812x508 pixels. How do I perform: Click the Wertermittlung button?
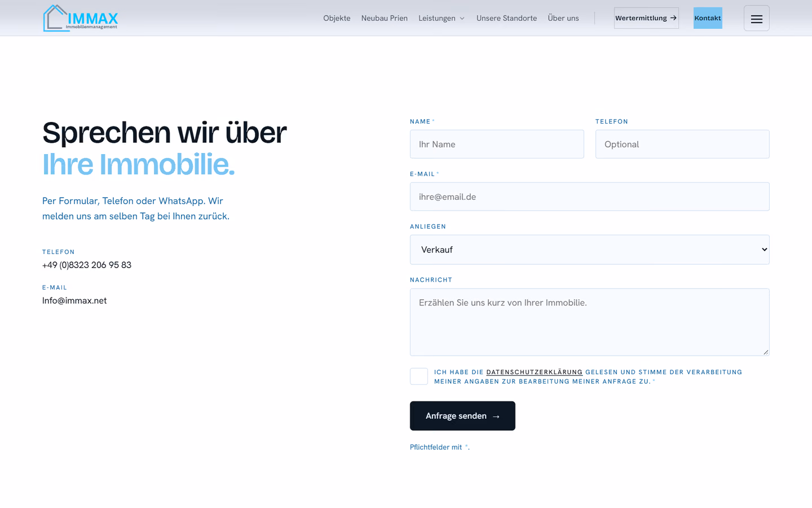pos(646,18)
